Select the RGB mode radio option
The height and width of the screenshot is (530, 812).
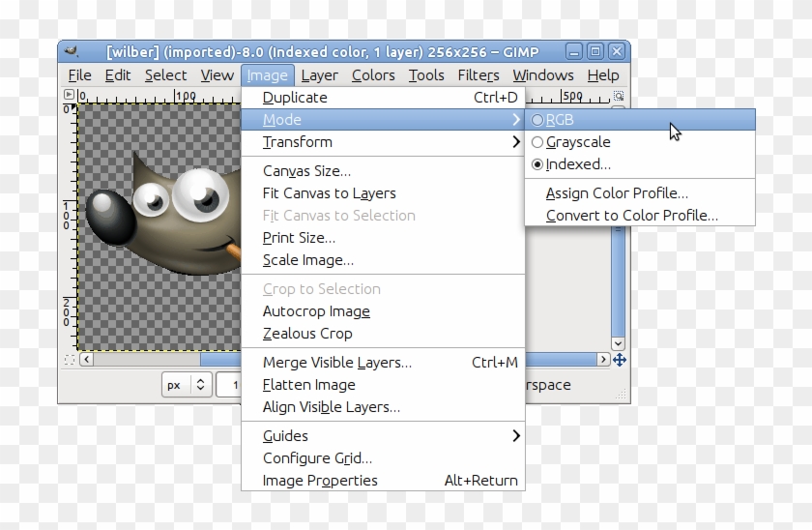click(640, 120)
